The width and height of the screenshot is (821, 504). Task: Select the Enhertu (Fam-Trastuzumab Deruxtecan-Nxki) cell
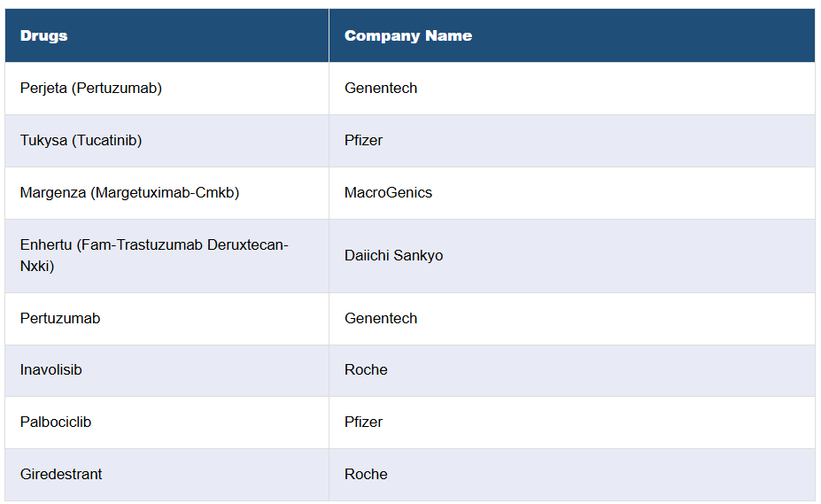[x=154, y=255]
